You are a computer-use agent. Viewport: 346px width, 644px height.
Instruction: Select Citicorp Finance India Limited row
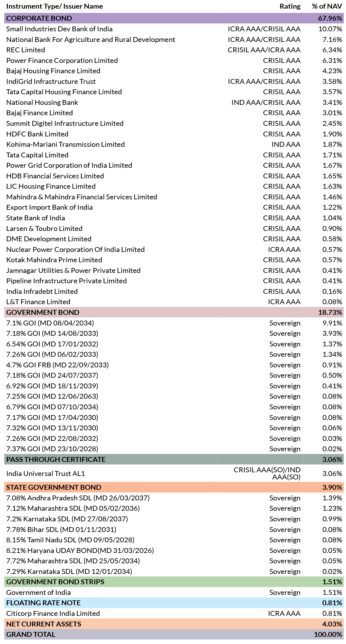174,614
